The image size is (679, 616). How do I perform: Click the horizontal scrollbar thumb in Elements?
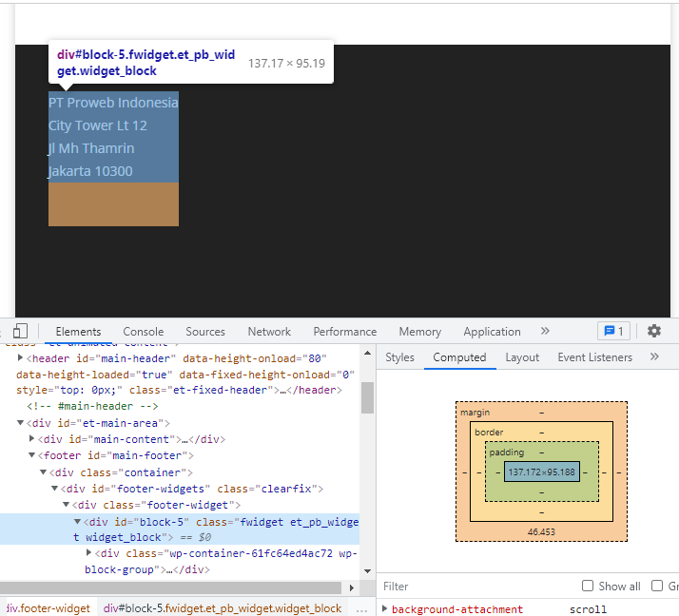pos(170,587)
